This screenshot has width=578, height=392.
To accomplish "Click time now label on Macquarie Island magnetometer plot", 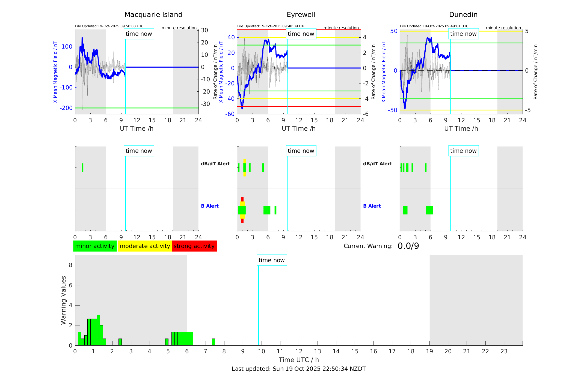I will [x=139, y=34].
